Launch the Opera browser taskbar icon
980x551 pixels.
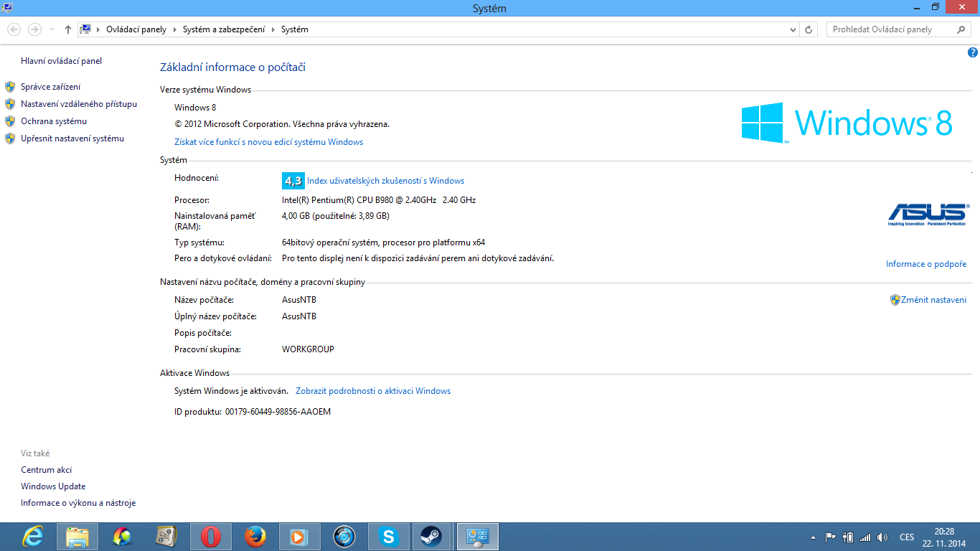coord(211,537)
